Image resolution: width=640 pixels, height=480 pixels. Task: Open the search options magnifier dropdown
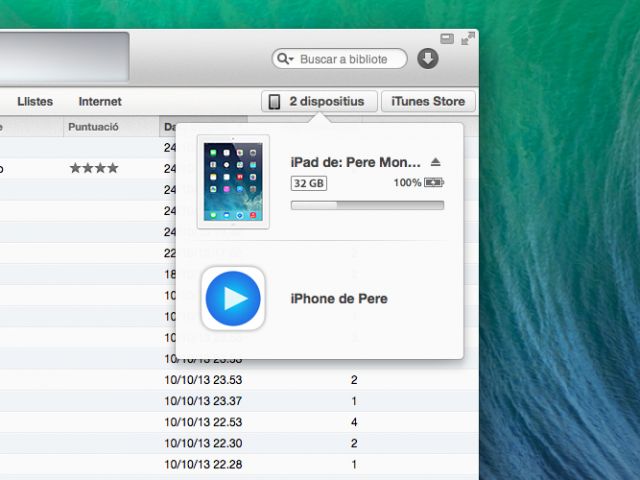coord(285,59)
